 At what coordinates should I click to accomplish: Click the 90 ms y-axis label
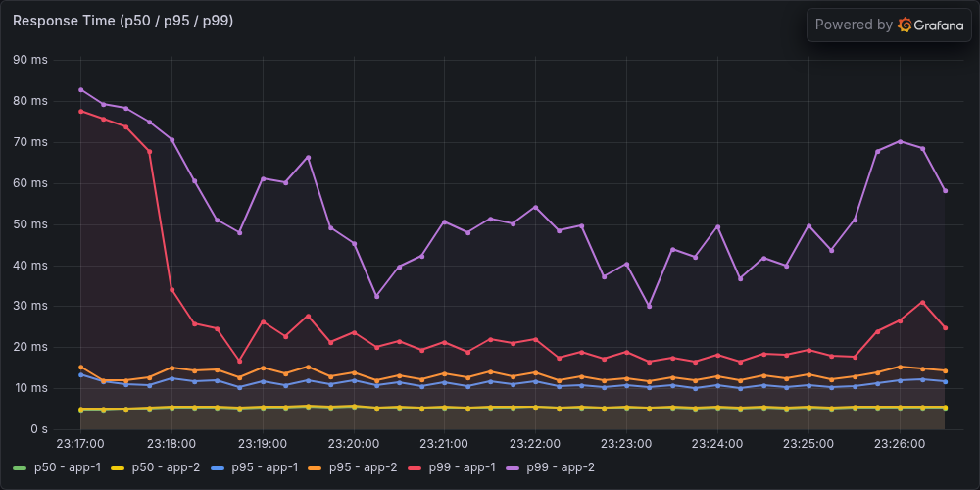[30, 60]
